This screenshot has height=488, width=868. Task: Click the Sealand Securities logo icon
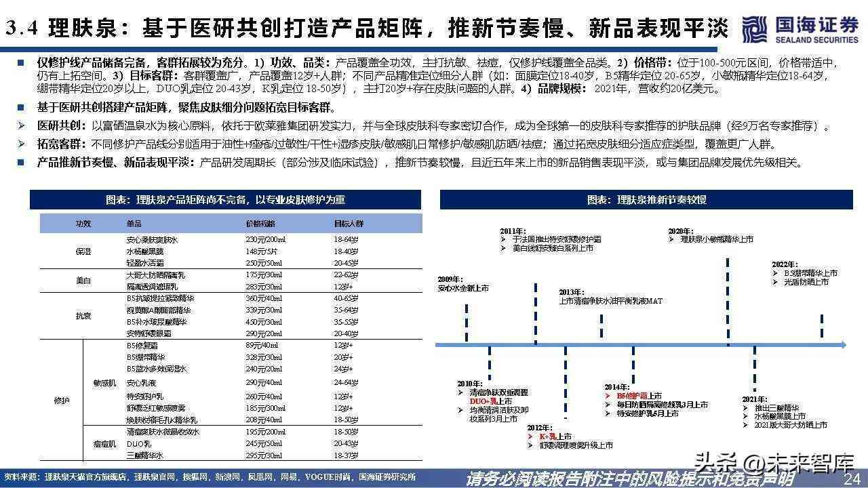[755, 28]
